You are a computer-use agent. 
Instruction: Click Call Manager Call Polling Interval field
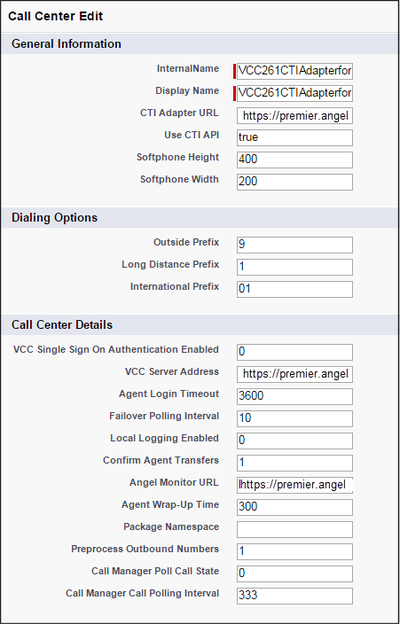tap(295, 596)
